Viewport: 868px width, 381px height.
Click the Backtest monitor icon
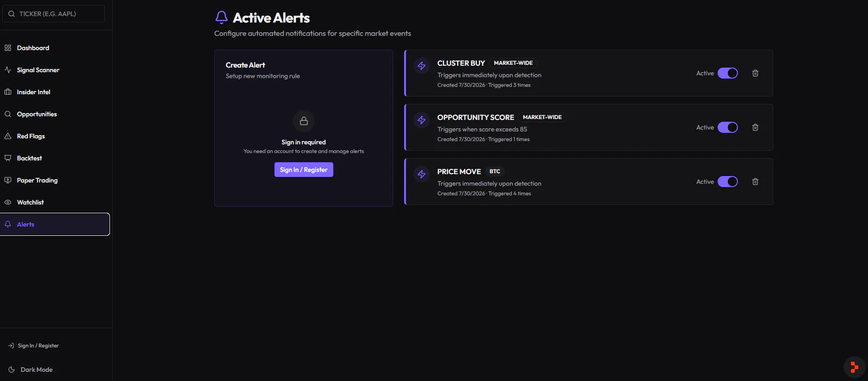8,158
